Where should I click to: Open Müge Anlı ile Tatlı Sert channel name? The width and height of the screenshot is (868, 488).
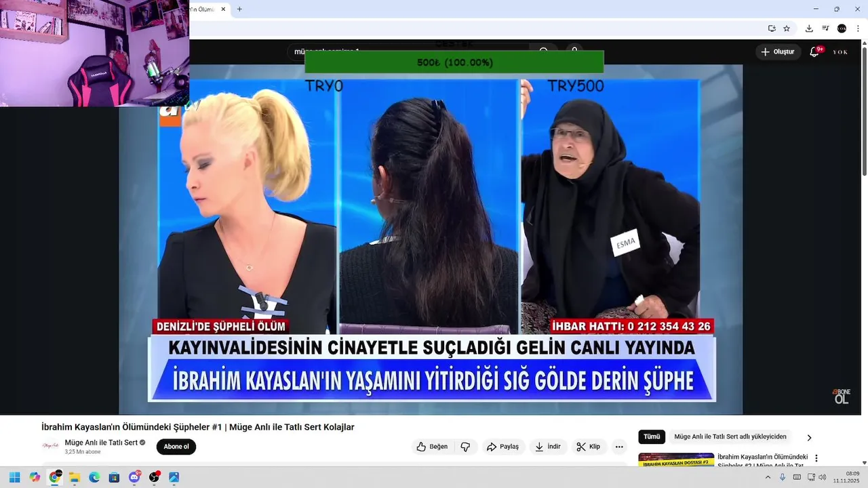pyautogui.click(x=101, y=443)
